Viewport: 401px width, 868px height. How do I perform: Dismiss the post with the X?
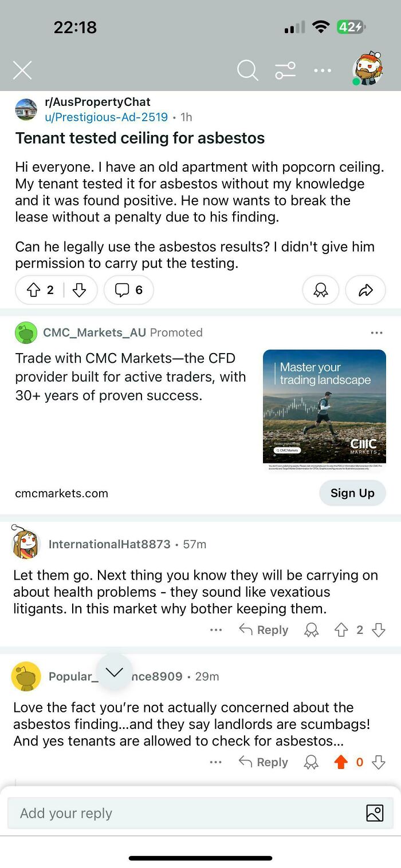(21, 70)
